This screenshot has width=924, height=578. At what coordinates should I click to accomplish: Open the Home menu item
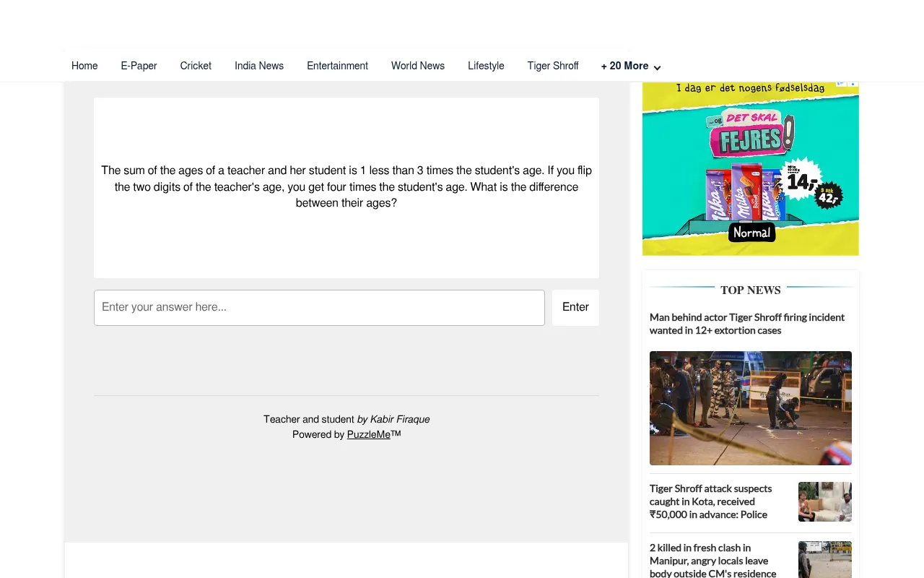[84, 66]
